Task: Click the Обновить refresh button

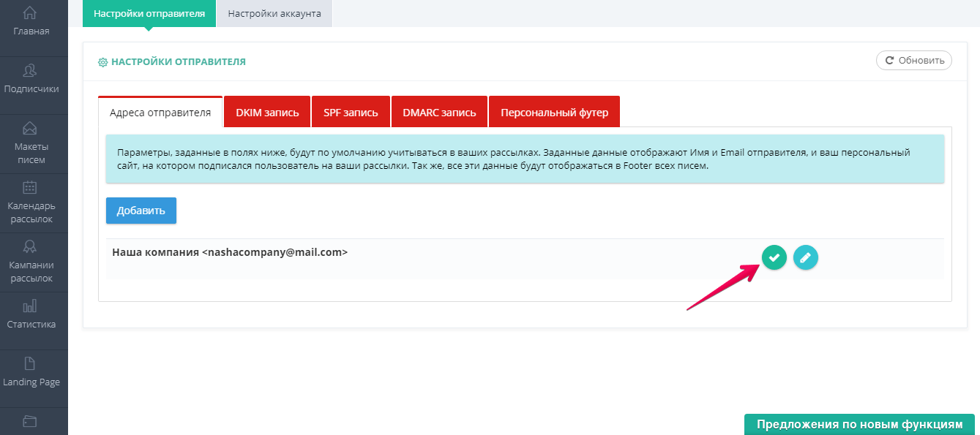Action: click(913, 61)
